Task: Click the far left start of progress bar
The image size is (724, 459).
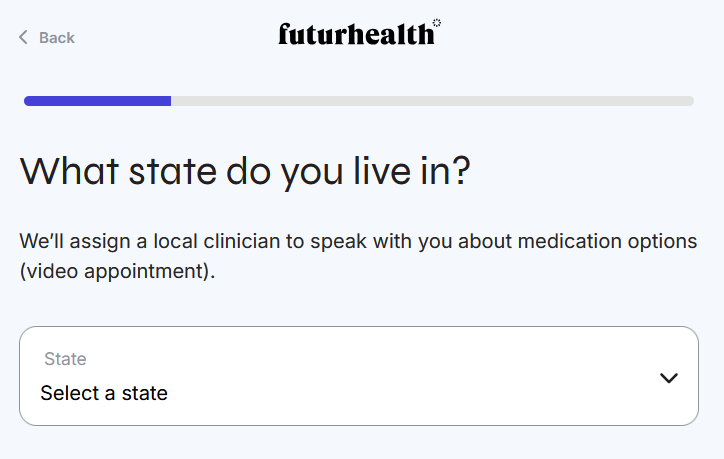Action: [x=28, y=100]
